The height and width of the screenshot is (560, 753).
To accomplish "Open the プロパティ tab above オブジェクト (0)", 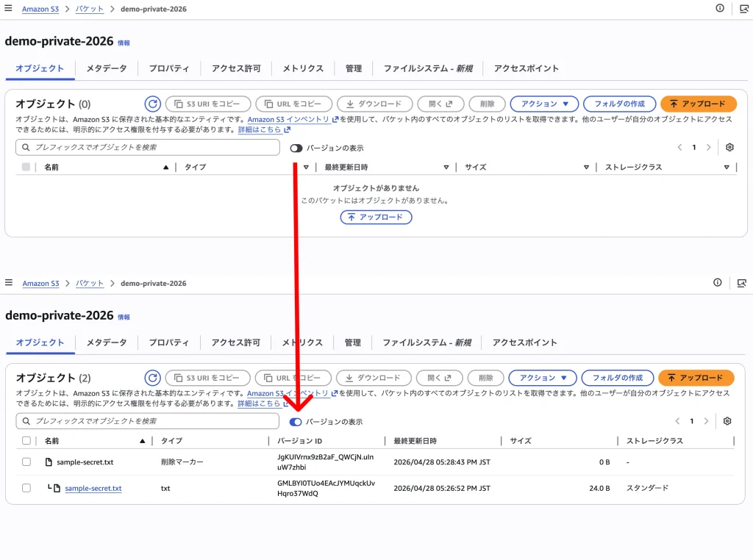I will pos(169,68).
